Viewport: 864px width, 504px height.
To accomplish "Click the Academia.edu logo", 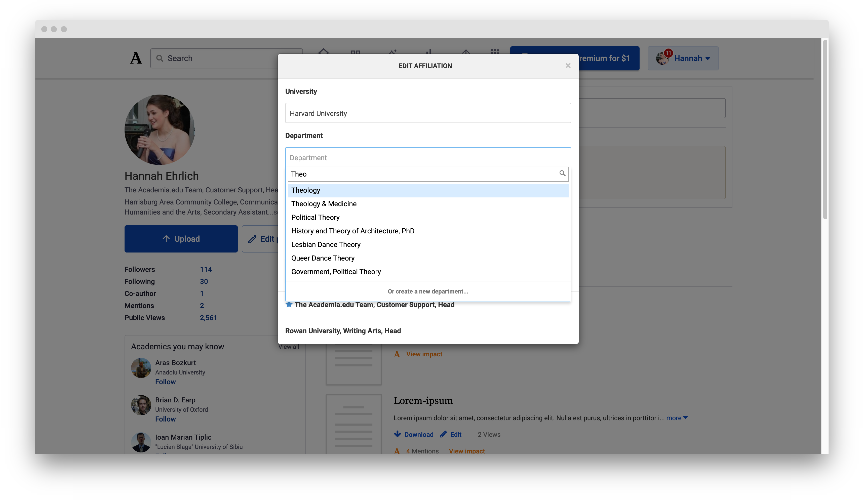I will tap(136, 58).
